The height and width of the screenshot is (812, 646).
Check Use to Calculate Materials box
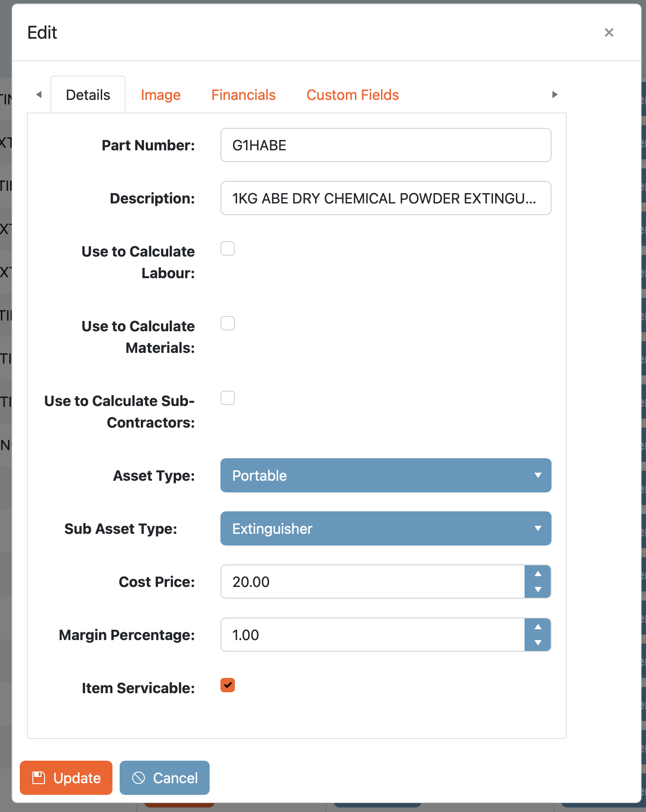[228, 323]
